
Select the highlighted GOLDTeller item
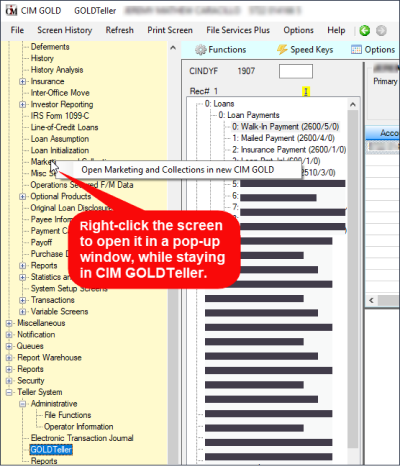click(51, 450)
